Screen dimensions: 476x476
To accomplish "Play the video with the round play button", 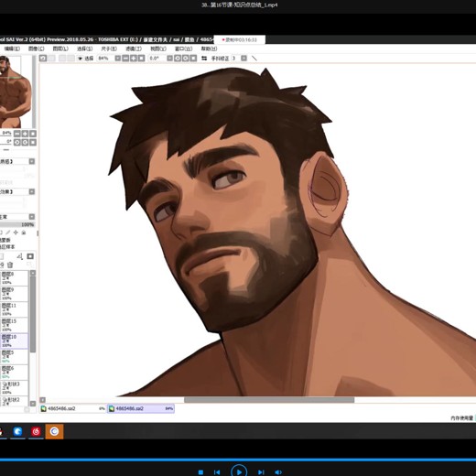I will point(239,471).
